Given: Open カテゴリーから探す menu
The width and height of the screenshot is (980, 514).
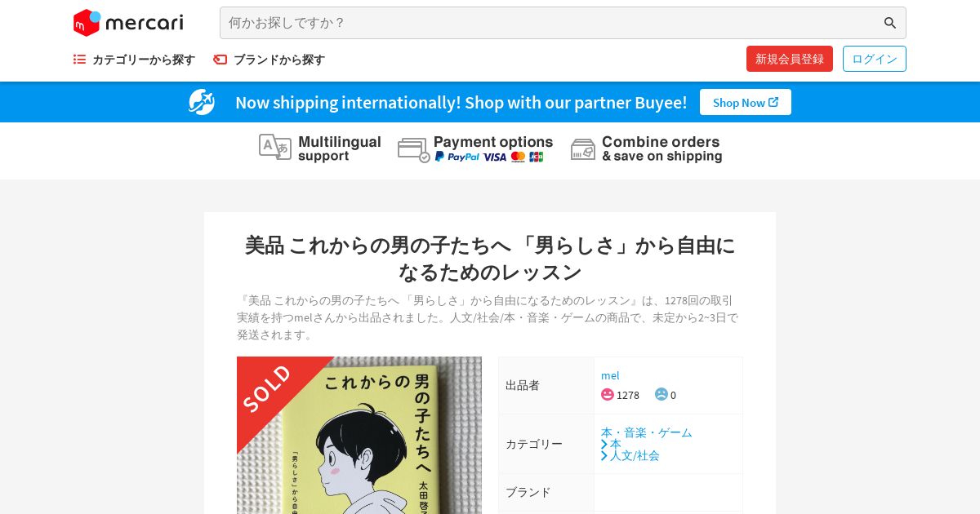Looking at the screenshot, I should point(134,60).
